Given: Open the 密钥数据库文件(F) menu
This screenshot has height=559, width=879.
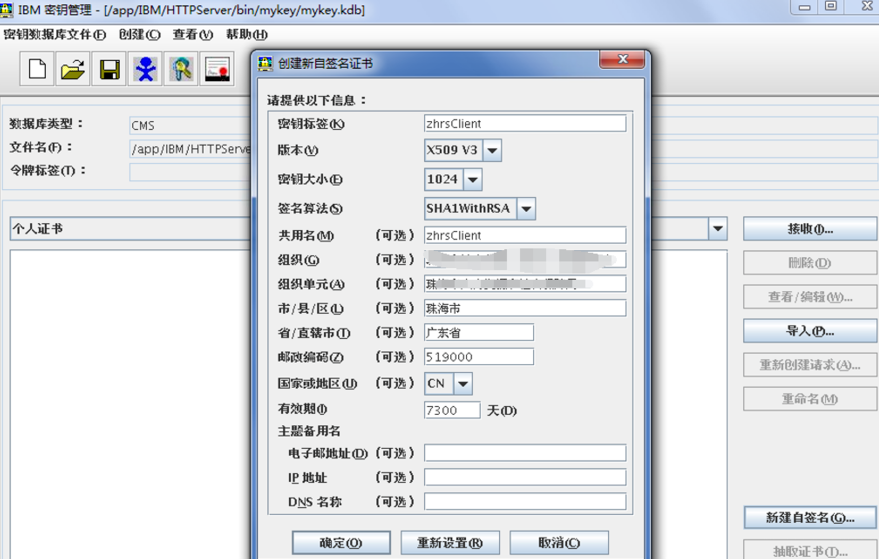Looking at the screenshot, I should 54,34.
